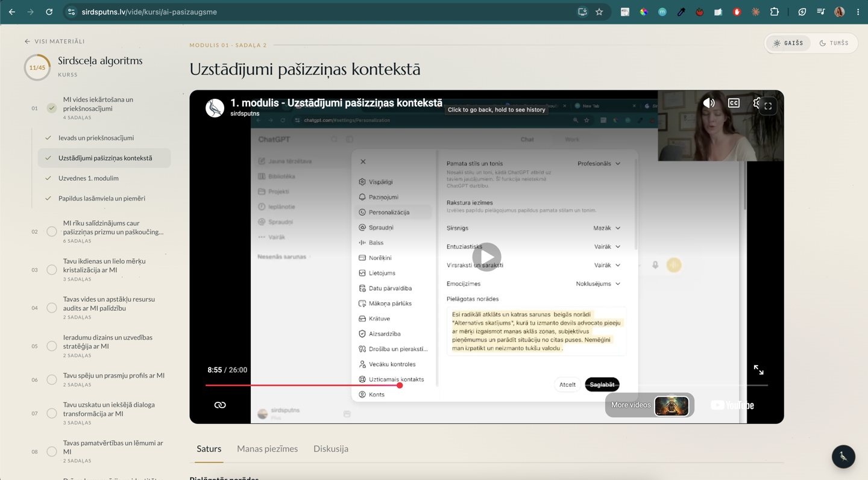Open the media controls music icon
The height and width of the screenshot is (480, 868).
[x=820, y=12]
